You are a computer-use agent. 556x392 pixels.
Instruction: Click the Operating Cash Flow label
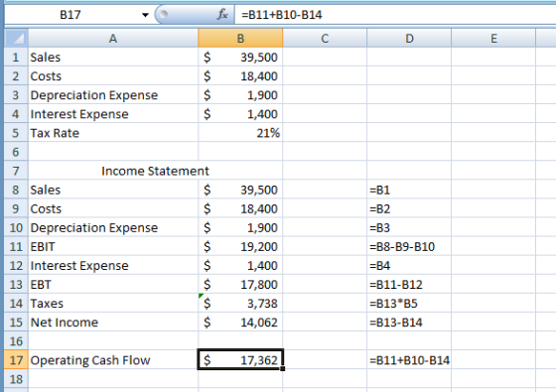click(x=90, y=360)
